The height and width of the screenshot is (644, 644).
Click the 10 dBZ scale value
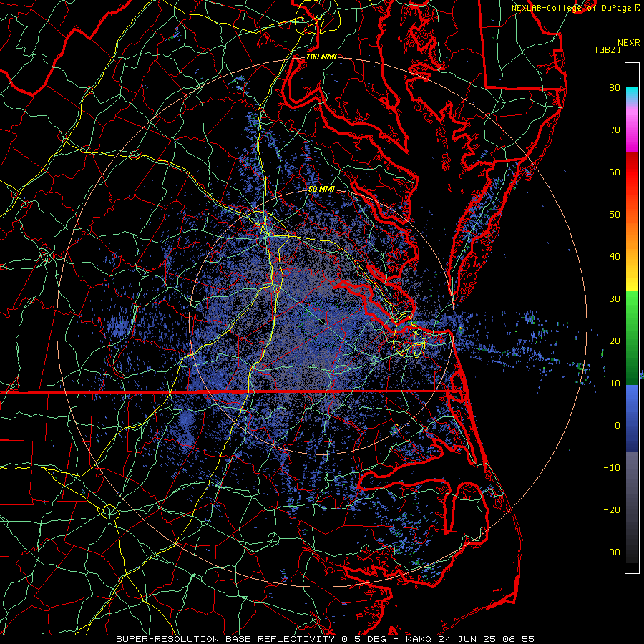(615, 384)
